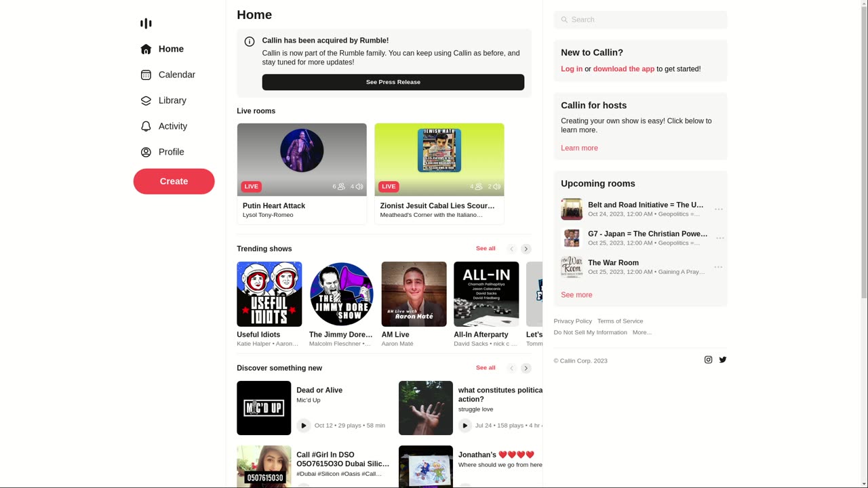Screen dimensions: 868x488
Task: Open Mic'd Up episode thumbnail
Action: click(264, 408)
